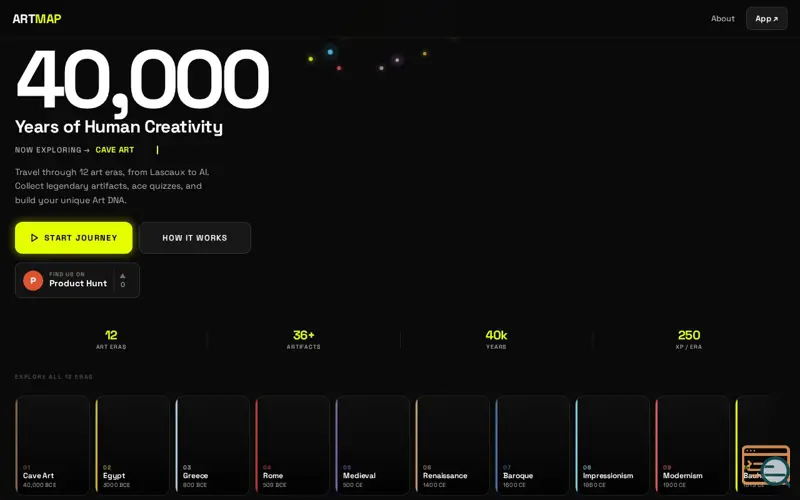The height and width of the screenshot is (500, 800).
Task: Click the 'Explore all 12 eras' heading
Action: (54, 377)
